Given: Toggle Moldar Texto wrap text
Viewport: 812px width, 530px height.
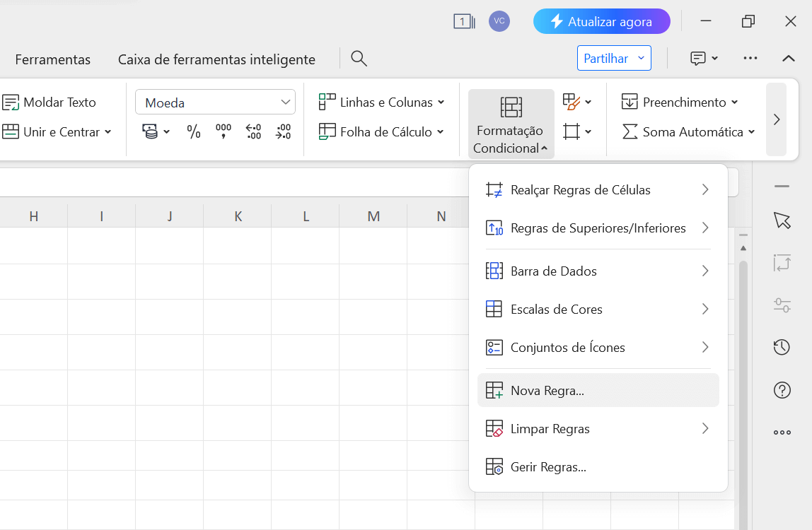Looking at the screenshot, I should click(x=50, y=102).
